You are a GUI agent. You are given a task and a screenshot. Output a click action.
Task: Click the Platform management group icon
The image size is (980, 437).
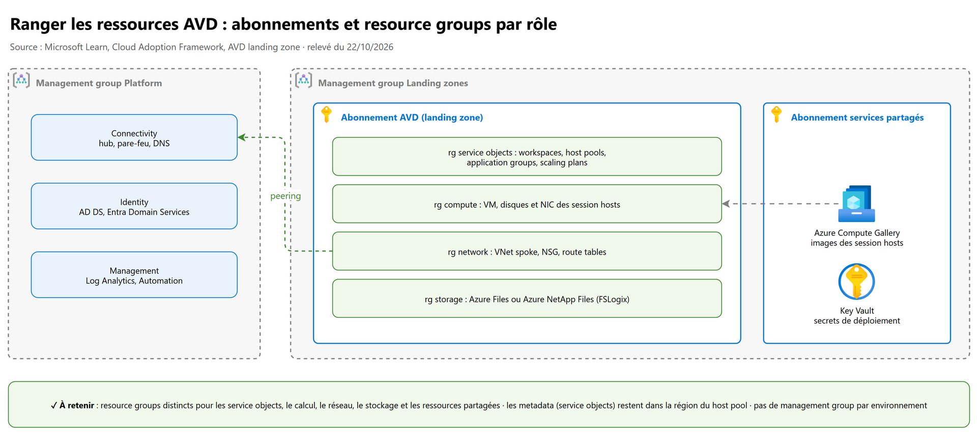[x=21, y=80]
